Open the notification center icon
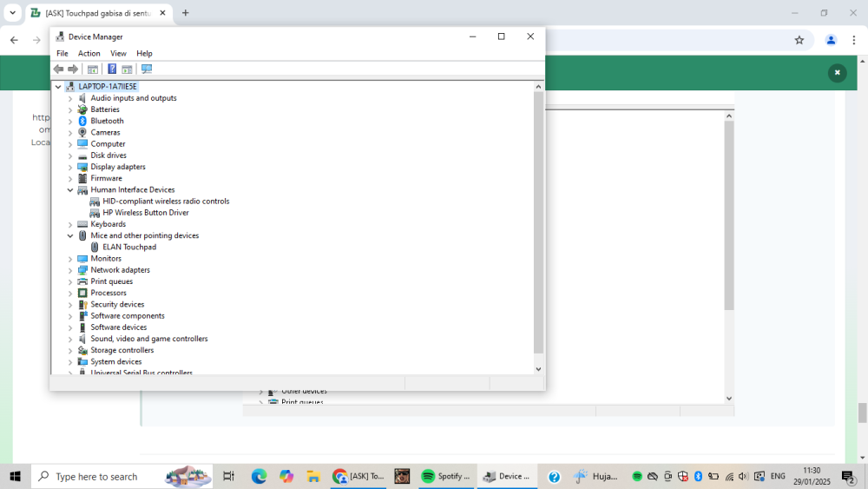The height and width of the screenshot is (489, 868). (848, 476)
